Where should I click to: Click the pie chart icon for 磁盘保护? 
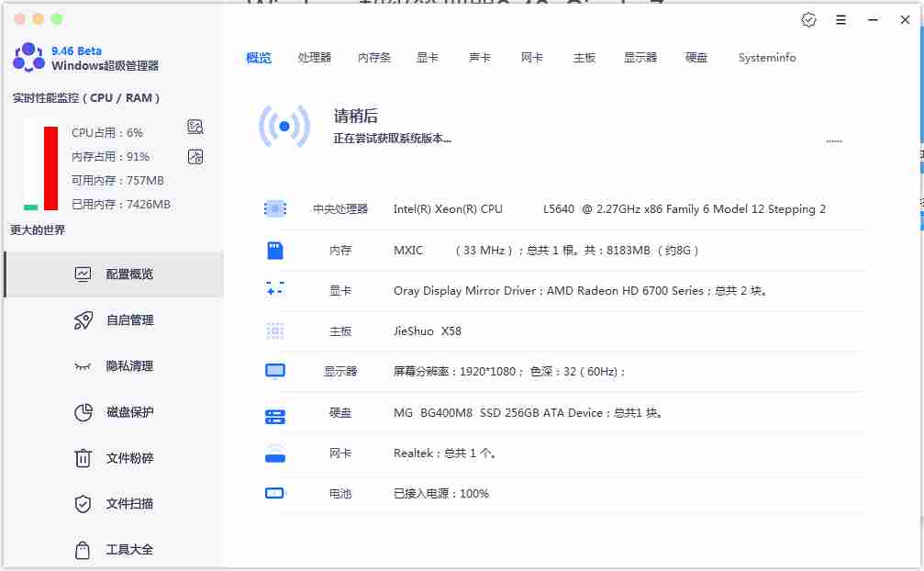tap(83, 412)
